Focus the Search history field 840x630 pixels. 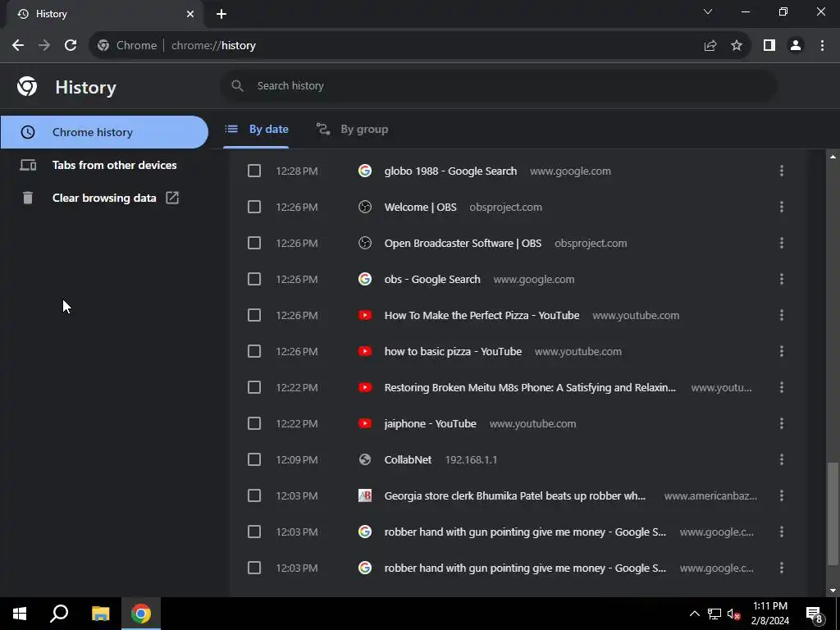click(498, 85)
